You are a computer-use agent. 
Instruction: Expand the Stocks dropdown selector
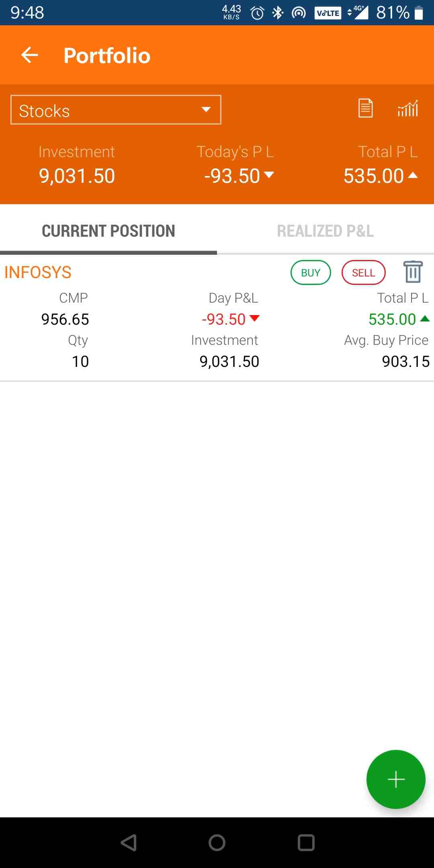(x=116, y=110)
